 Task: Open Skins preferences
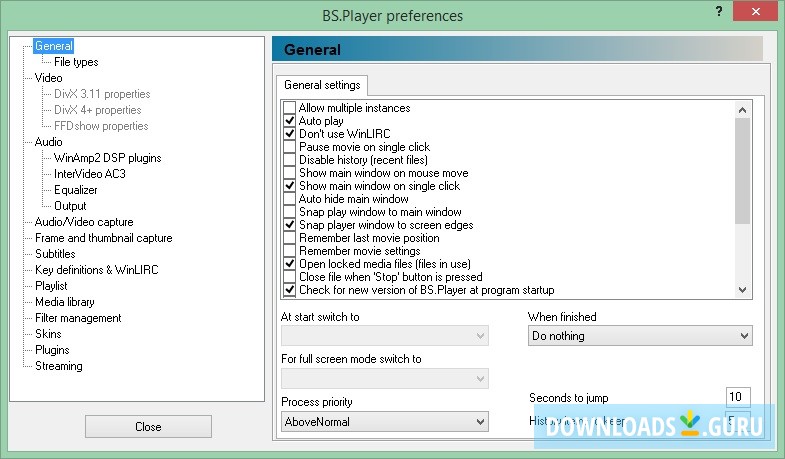[x=48, y=334]
